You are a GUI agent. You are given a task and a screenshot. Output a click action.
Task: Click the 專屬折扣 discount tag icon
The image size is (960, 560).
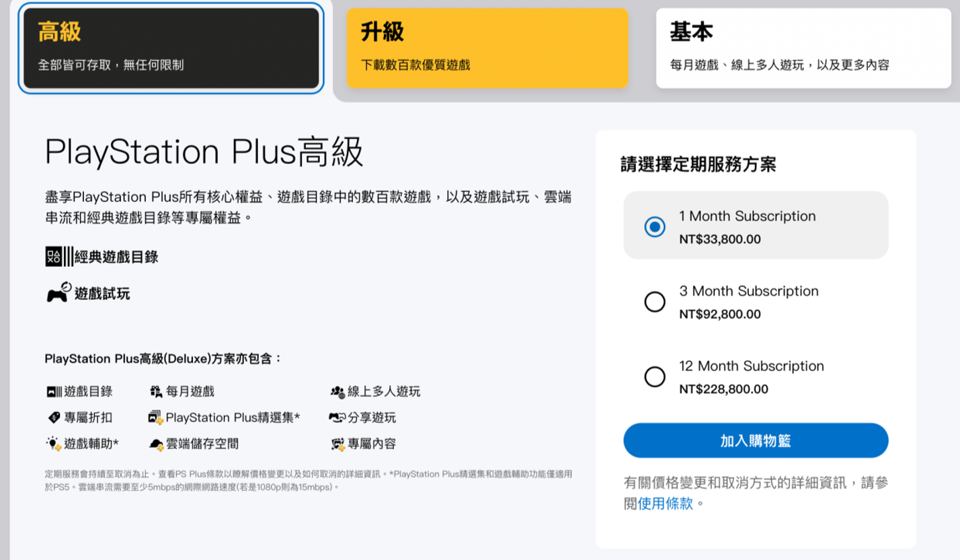[x=54, y=417]
